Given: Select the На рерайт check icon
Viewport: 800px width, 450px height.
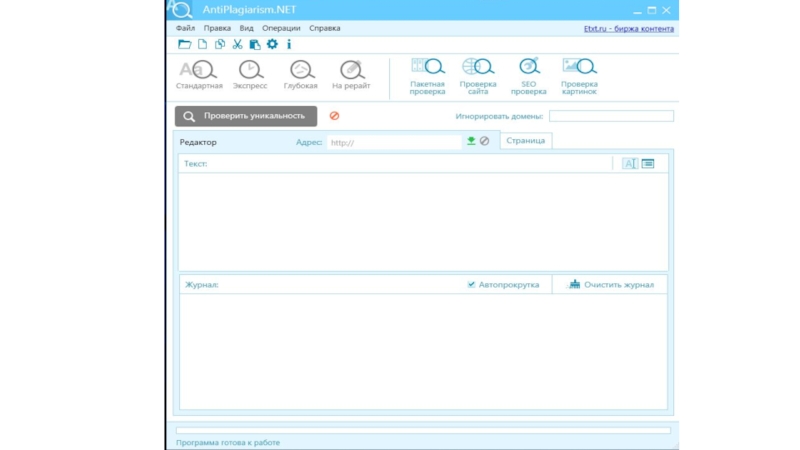Looking at the screenshot, I should 351,70.
